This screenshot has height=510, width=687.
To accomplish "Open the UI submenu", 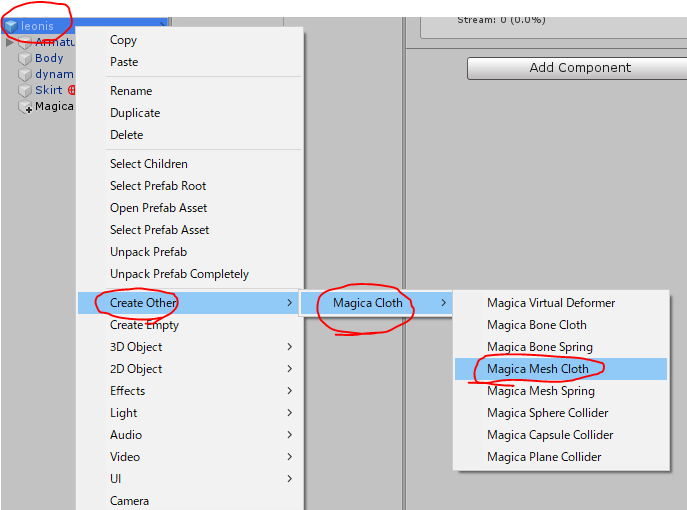I will pos(191,478).
